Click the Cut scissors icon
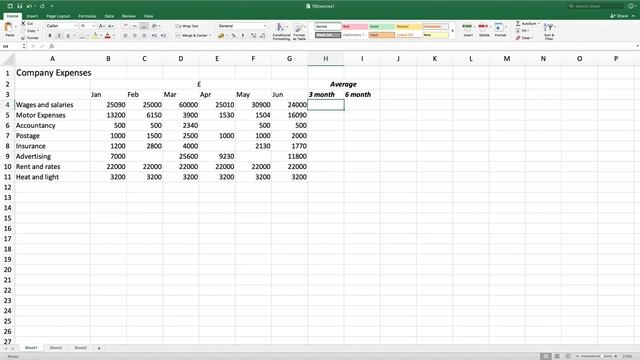Image resolution: width=640 pixels, height=360 pixels. pos(24,24)
